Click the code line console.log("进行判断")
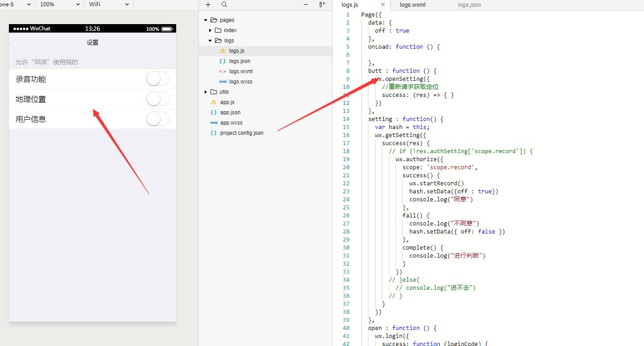 (x=447, y=256)
